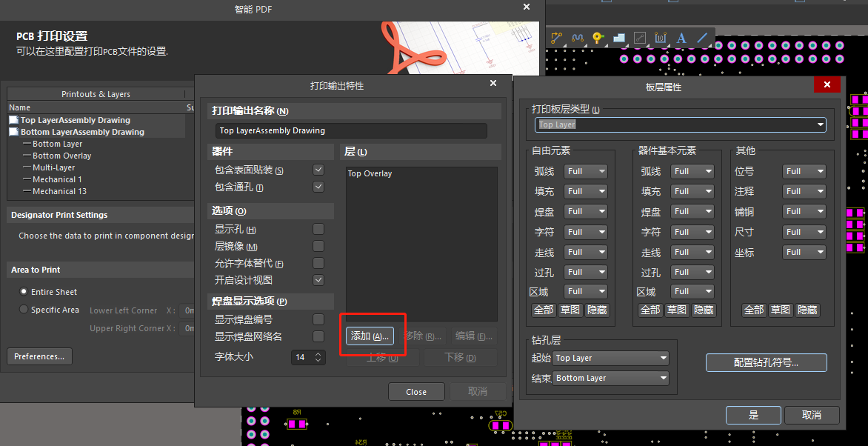The width and height of the screenshot is (868, 446).
Task: Open 自由元素 焊盘 dropdown
Action: [586, 211]
